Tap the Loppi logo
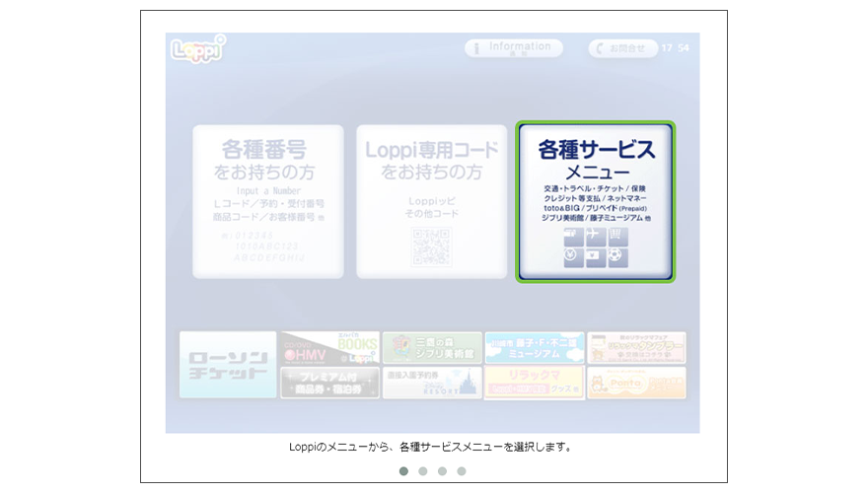The height and width of the screenshot is (493, 868). pos(198,49)
